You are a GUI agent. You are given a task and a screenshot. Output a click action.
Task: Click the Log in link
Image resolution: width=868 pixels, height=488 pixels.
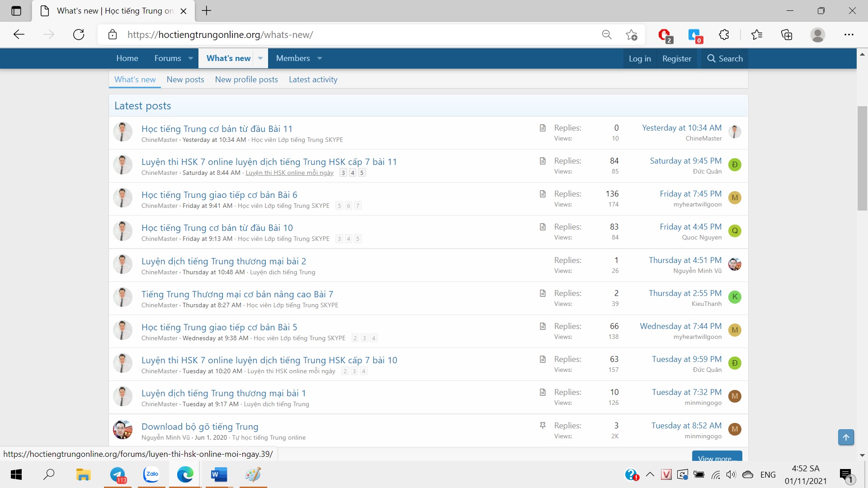point(640,59)
